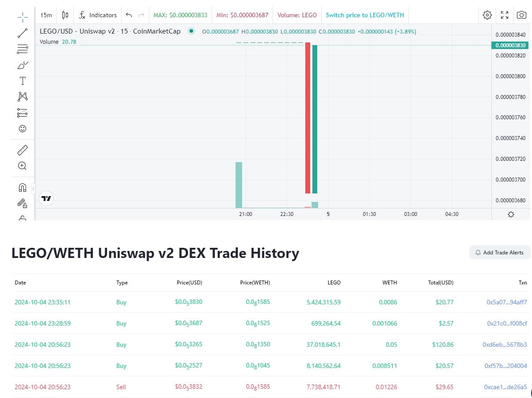This screenshot has width=532, height=398.
Task: Click the 01:30 time axis label
Action: [369, 214]
